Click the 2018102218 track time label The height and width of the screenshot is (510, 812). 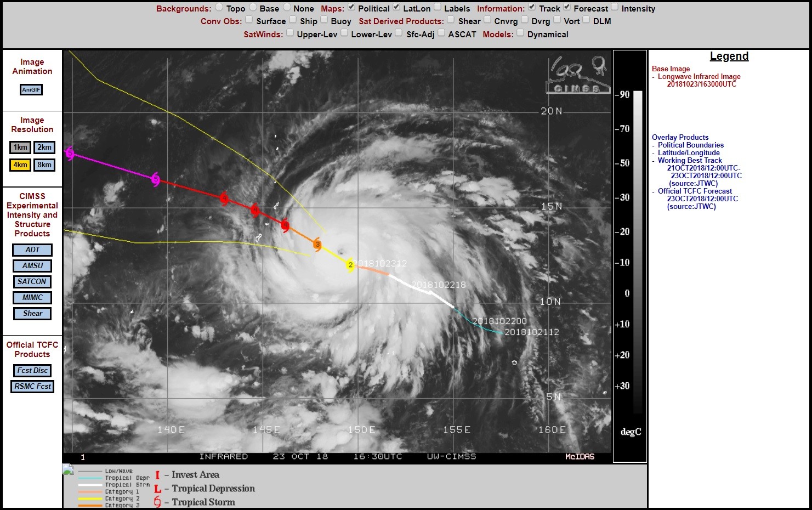(439, 285)
